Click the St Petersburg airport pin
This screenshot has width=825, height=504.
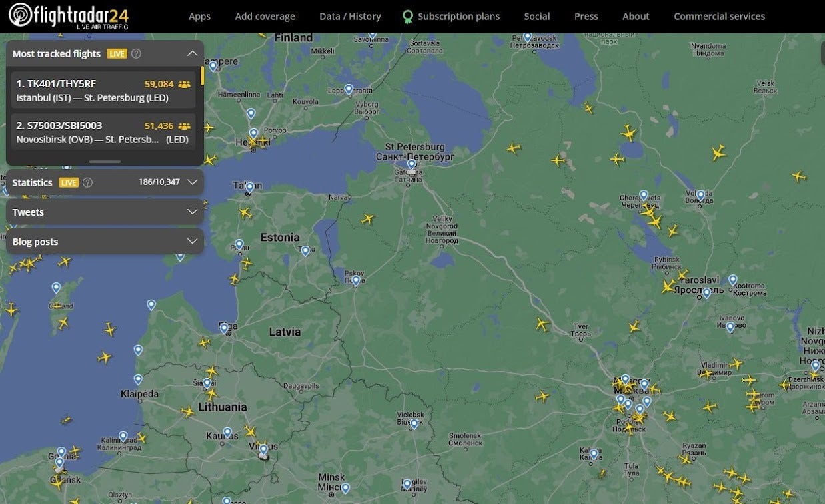click(412, 164)
